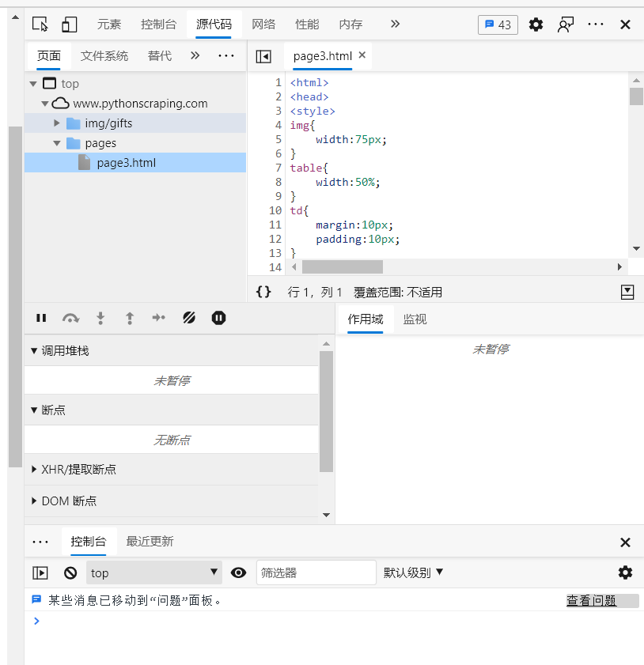Click the code editor vertical scrollbar thumb
Screen dimensions: 644x665
[636, 96]
